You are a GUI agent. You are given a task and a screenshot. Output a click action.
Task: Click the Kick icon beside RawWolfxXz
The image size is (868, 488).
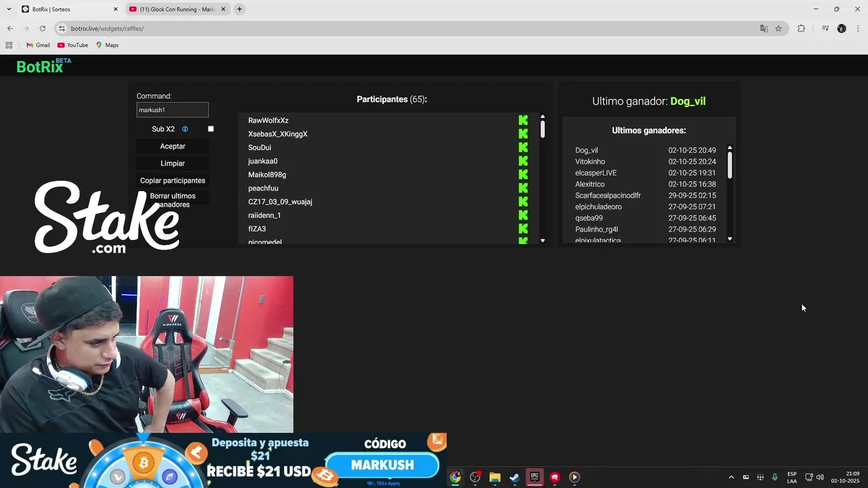click(523, 120)
